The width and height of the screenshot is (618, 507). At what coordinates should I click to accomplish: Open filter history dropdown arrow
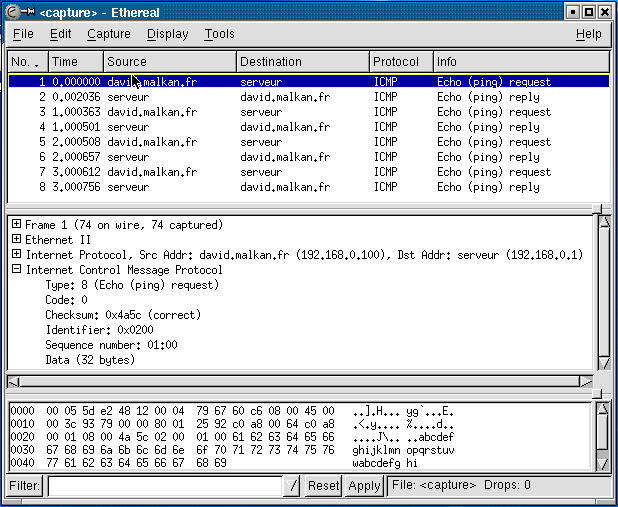[x=292, y=485]
